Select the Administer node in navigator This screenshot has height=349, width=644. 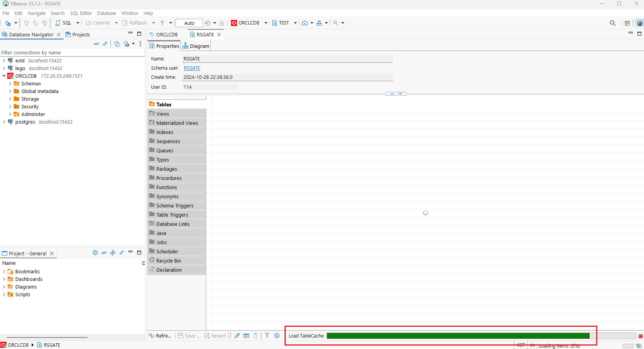(x=33, y=114)
